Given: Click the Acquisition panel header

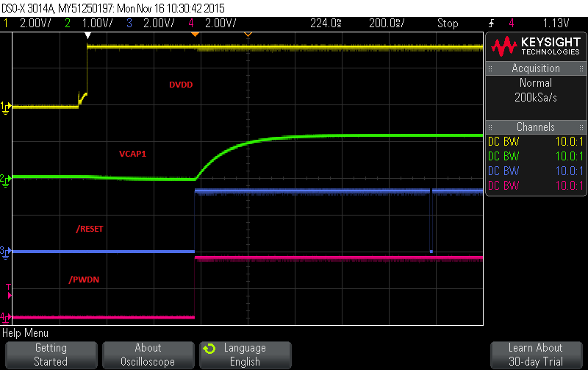Looking at the screenshot, I should 536,68.
